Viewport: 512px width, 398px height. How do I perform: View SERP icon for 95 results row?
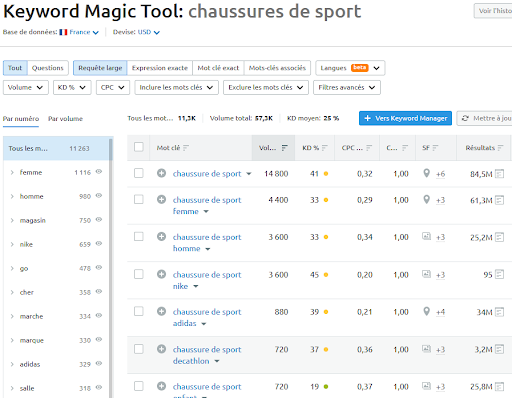tap(499, 274)
